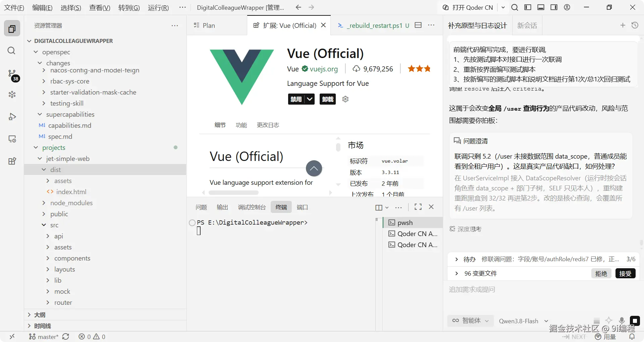Toggle bottom panel visibility in title bar
This screenshot has width=644, height=342.
541,7
